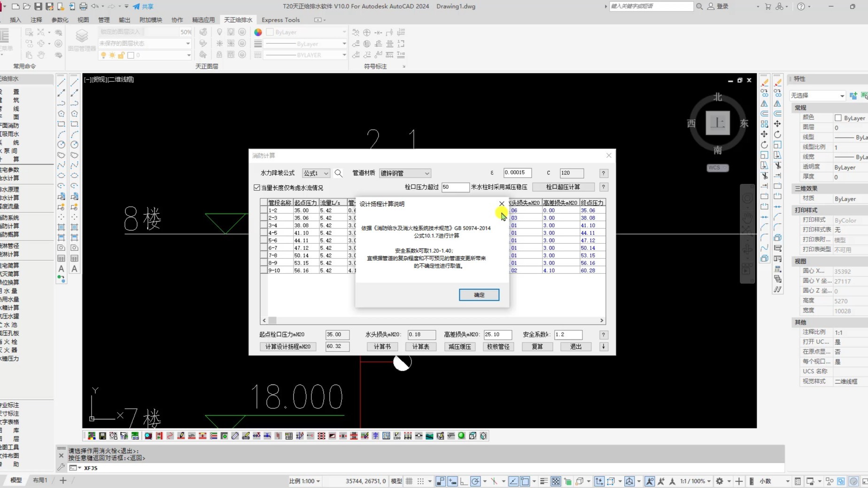Click the Print (plot) icon in the title bar
Image resolution: width=868 pixels, height=488 pixels.
click(x=83, y=7)
